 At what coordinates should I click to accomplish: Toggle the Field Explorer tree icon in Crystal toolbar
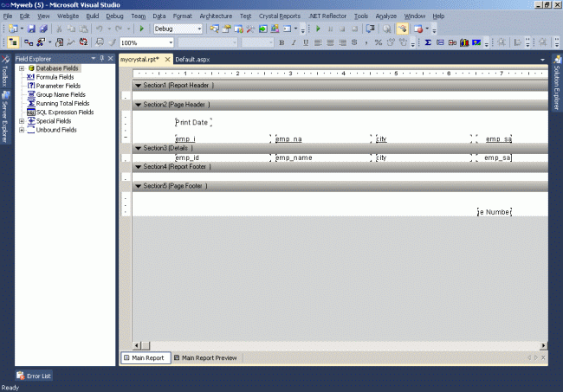point(13,42)
